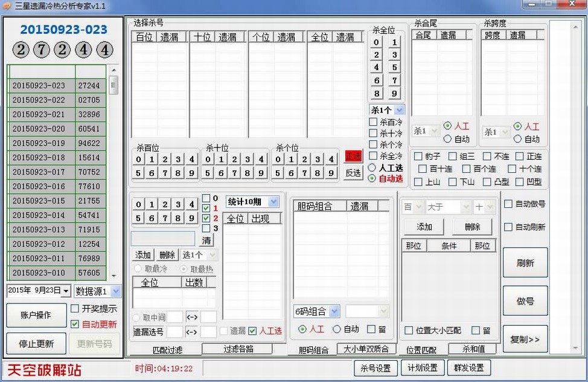Open the 数据源1 data source dropdown
The width and height of the screenshot is (588, 382).
tap(97, 291)
